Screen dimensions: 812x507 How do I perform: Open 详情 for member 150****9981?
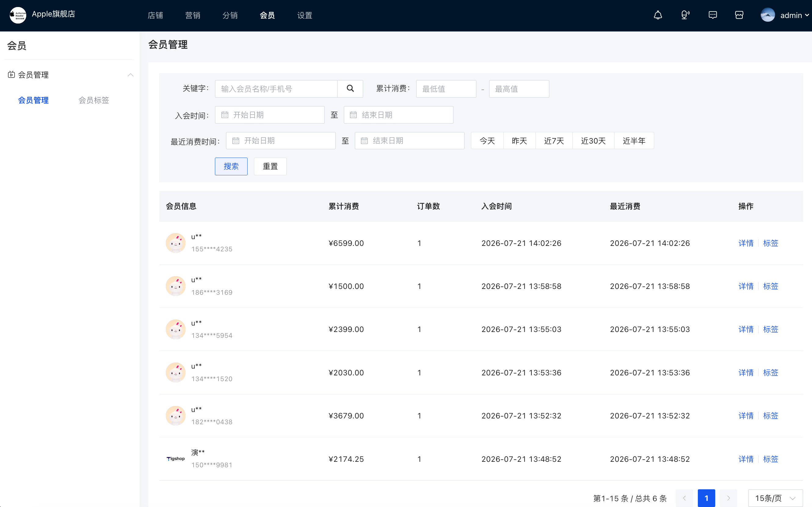click(746, 459)
